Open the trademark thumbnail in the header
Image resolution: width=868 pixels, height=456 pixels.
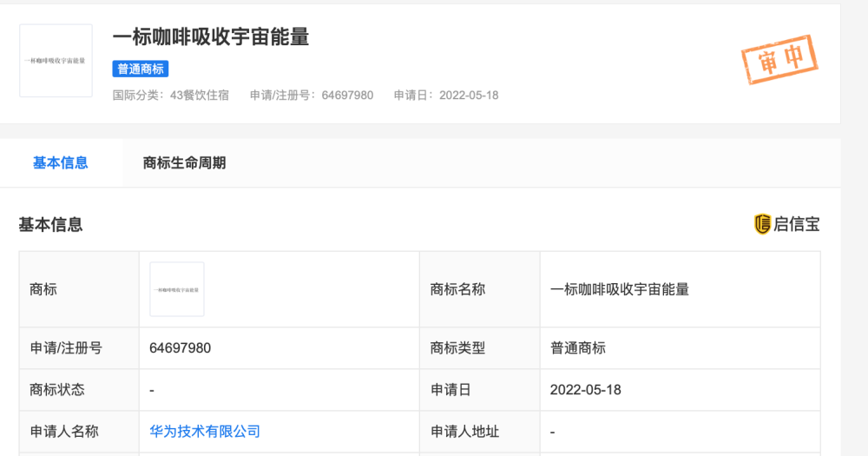coord(56,61)
